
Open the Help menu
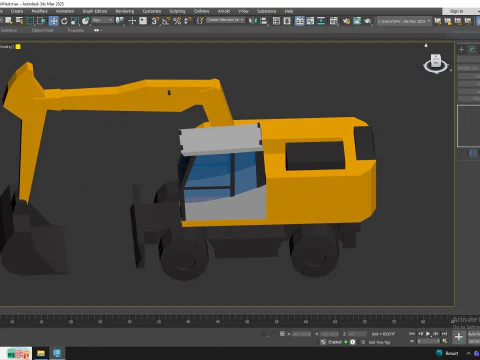pos(289,11)
